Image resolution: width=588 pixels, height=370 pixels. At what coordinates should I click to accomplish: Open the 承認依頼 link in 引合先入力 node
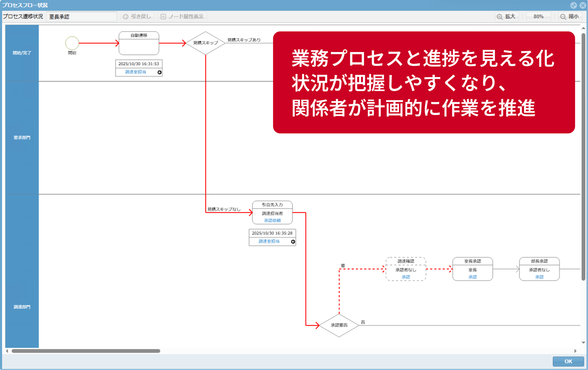point(272,220)
